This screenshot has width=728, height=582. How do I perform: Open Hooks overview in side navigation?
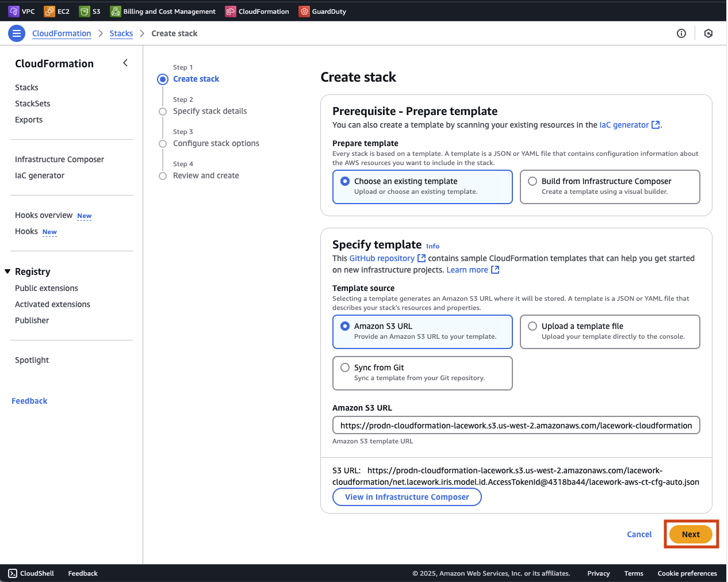click(x=44, y=215)
